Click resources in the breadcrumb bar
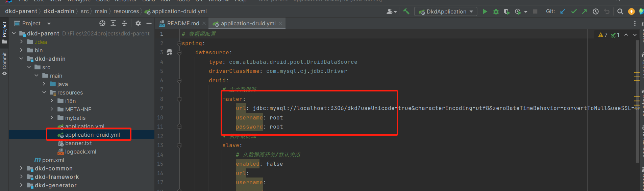Image resolution: width=644 pixels, height=191 pixels. [126, 11]
